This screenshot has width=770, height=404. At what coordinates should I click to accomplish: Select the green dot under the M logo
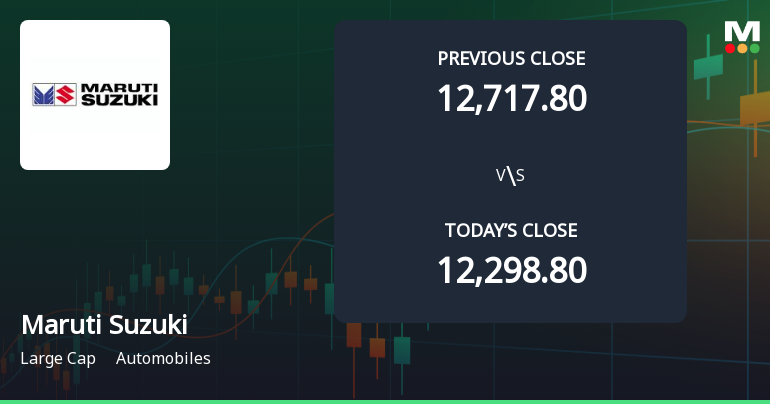tap(755, 48)
